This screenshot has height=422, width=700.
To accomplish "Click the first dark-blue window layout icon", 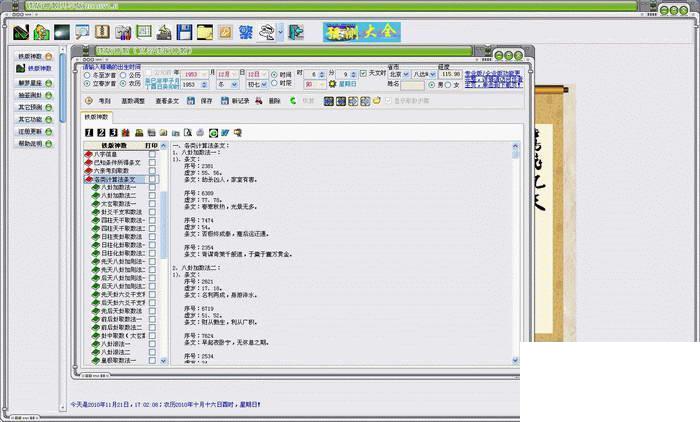I will 329,101.
